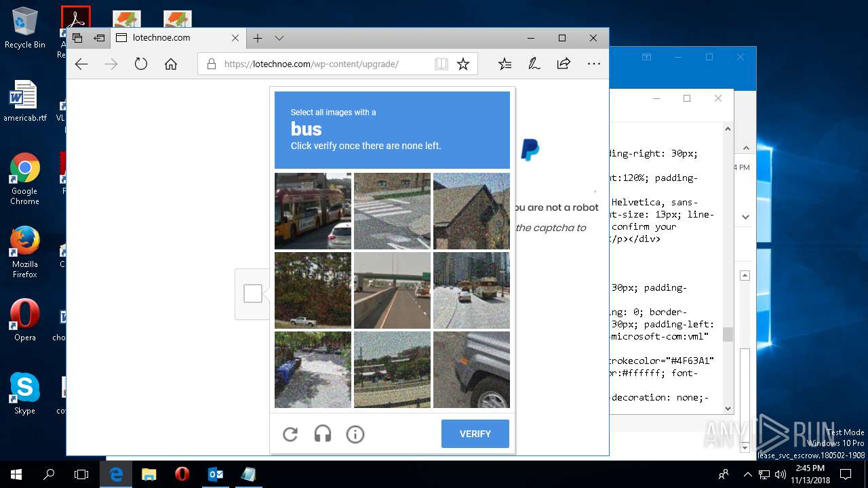
Task: Show hidden tray icons chevron
Action: click(747, 474)
